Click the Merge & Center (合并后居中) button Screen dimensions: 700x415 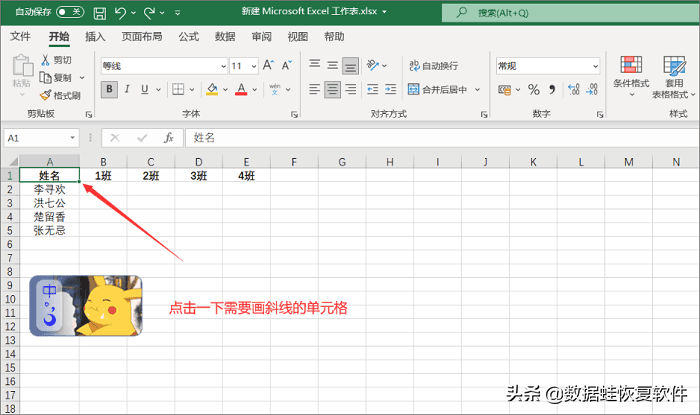[x=438, y=90]
